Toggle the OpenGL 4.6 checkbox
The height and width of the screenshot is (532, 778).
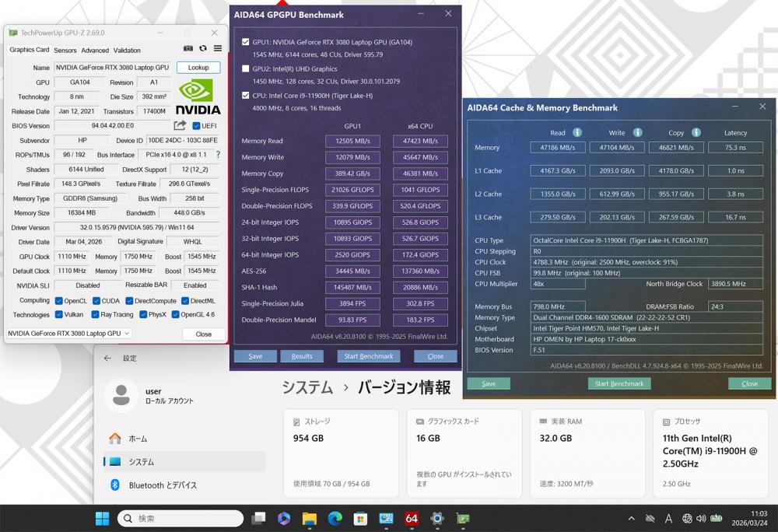(x=175, y=314)
